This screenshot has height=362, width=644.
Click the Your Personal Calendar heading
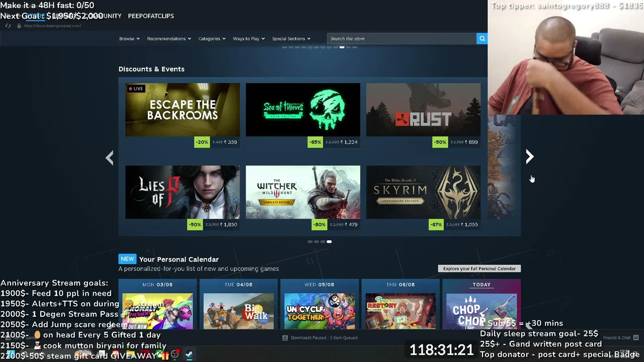pos(179,259)
